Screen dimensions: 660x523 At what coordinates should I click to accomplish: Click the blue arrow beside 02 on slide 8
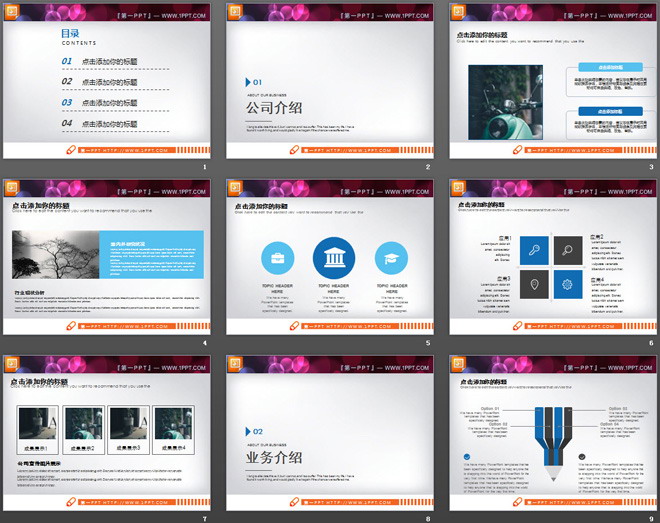point(248,431)
